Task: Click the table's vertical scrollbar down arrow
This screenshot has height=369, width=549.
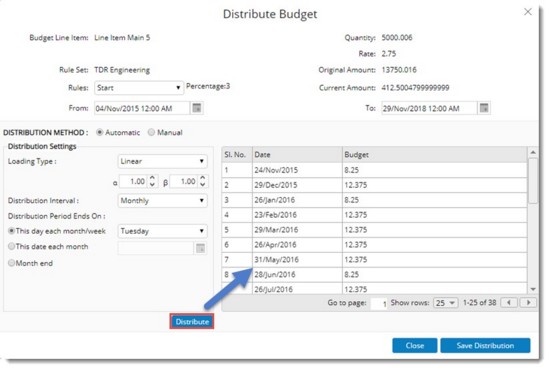Action: pos(533,289)
